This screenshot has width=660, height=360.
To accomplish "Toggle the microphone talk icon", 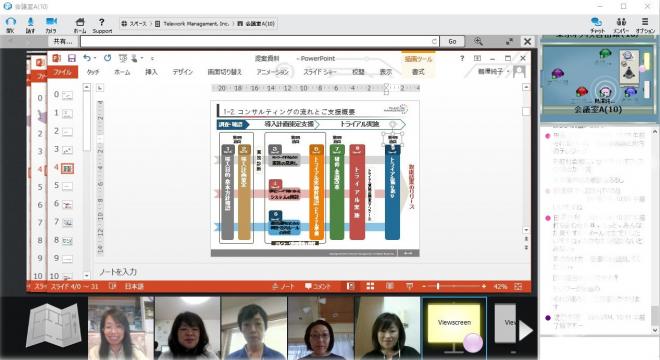I will pos(30,21).
